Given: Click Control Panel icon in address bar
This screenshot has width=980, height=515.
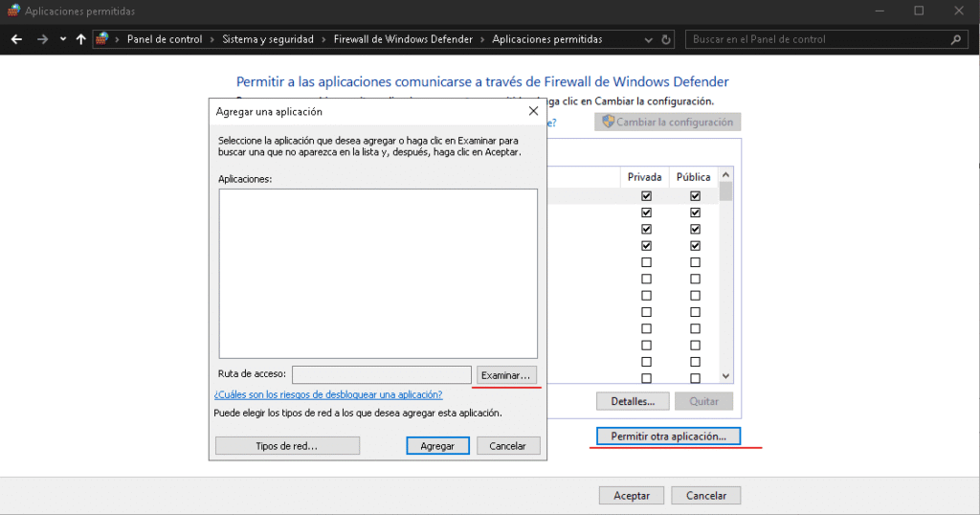Looking at the screenshot, I should click(102, 39).
